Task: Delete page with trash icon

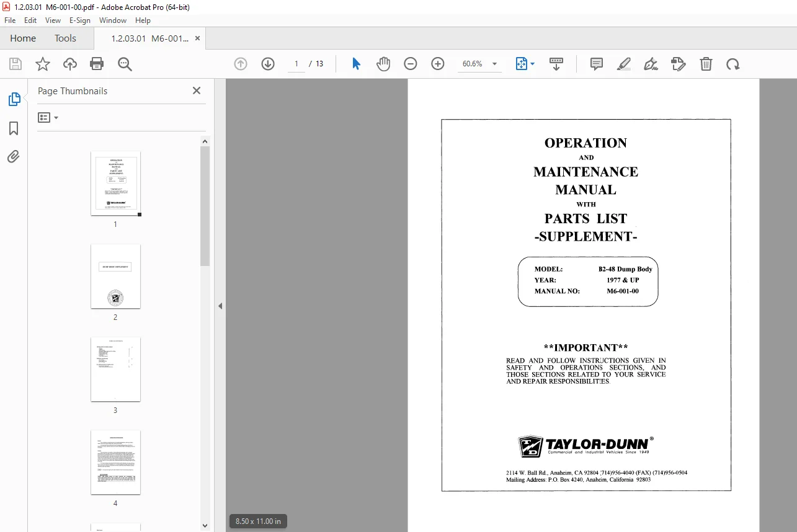Action: 706,64
